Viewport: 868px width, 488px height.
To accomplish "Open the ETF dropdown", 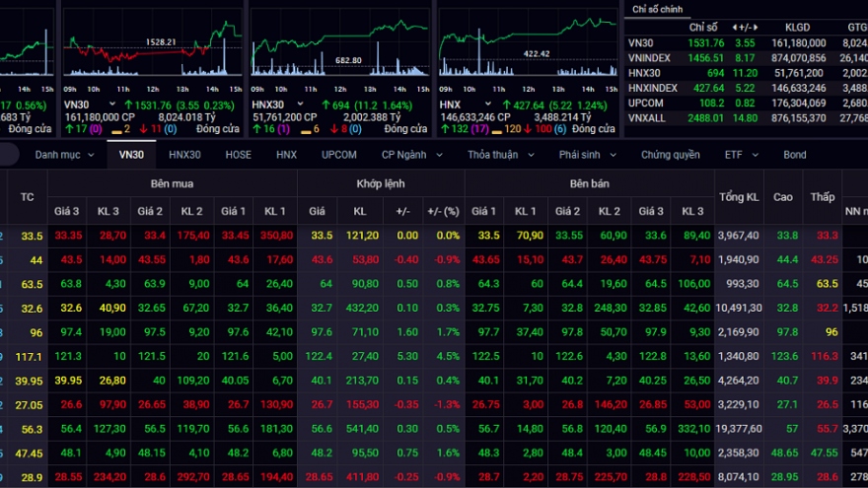I will (x=740, y=155).
